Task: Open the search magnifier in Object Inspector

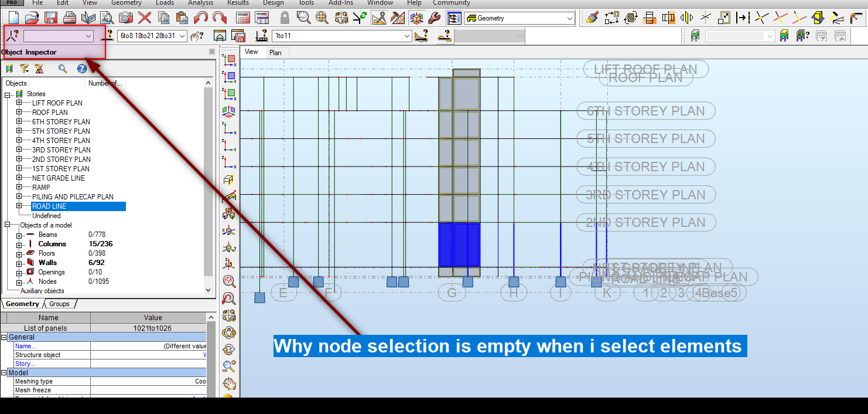Action: pos(62,69)
